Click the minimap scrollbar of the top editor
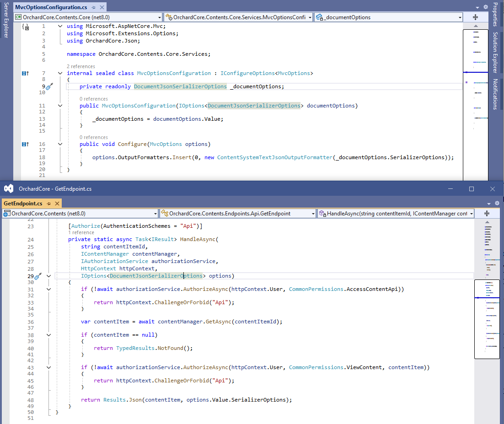The height and width of the screenshot is (424, 504). pos(476,104)
